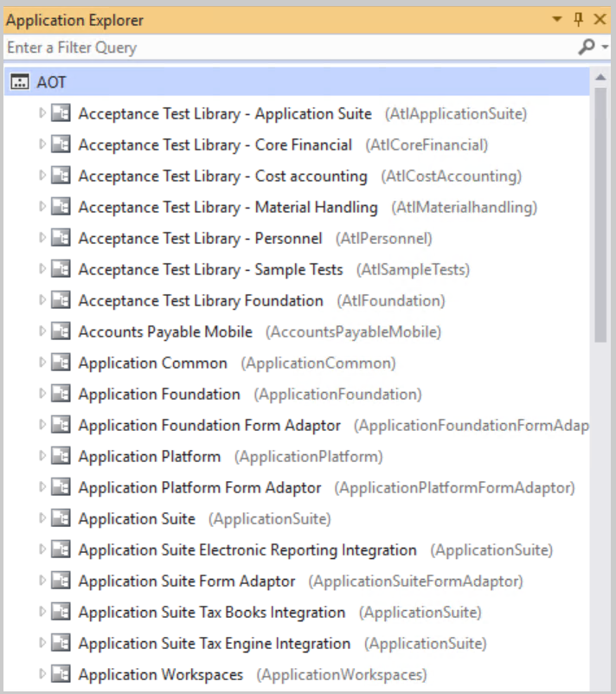The width and height of the screenshot is (616, 694).
Task: Select 'Acceptance Test Library Foundation' row text
Action: (201, 300)
